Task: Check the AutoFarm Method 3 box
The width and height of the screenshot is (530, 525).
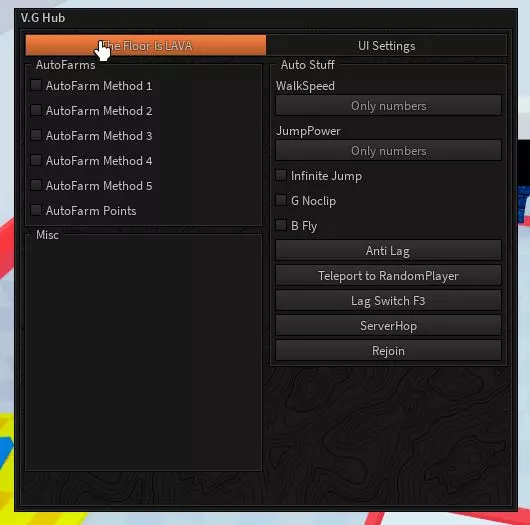Action: (x=36, y=135)
